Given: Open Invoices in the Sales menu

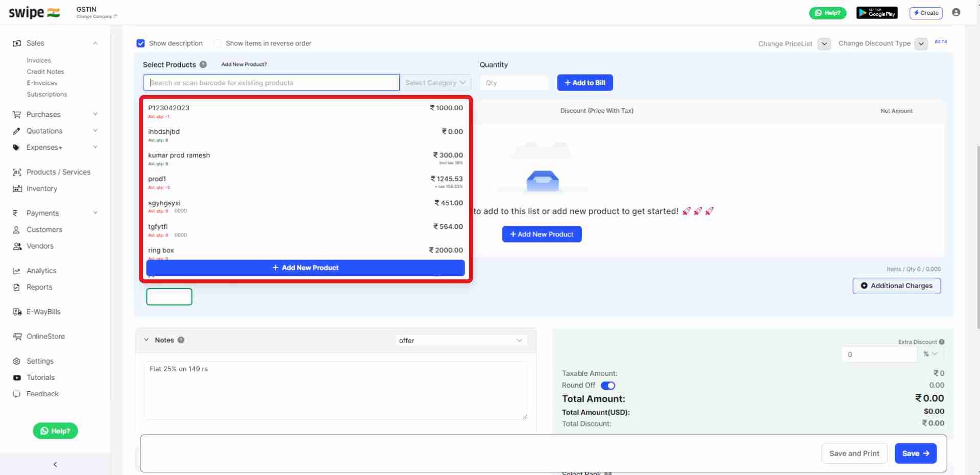Looking at the screenshot, I should (39, 60).
